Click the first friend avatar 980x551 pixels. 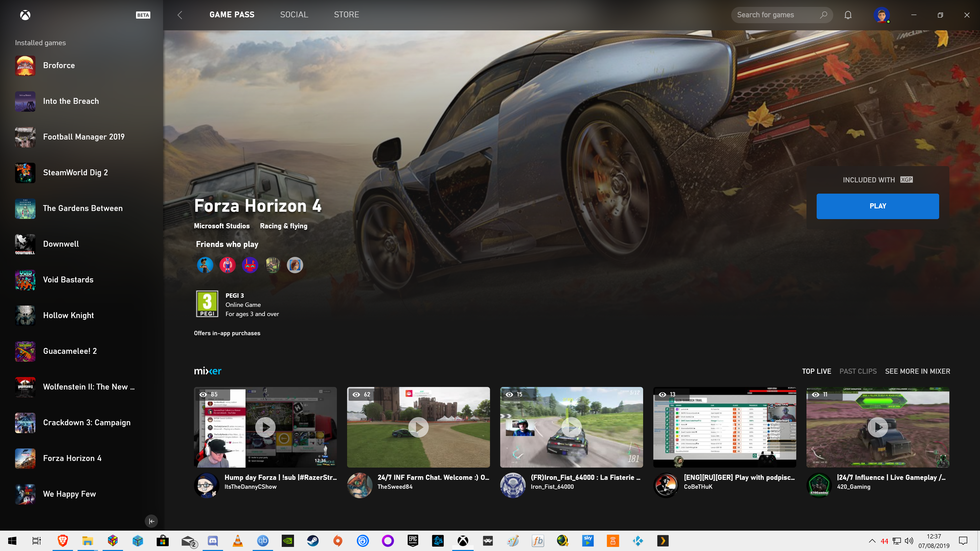(x=205, y=265)
